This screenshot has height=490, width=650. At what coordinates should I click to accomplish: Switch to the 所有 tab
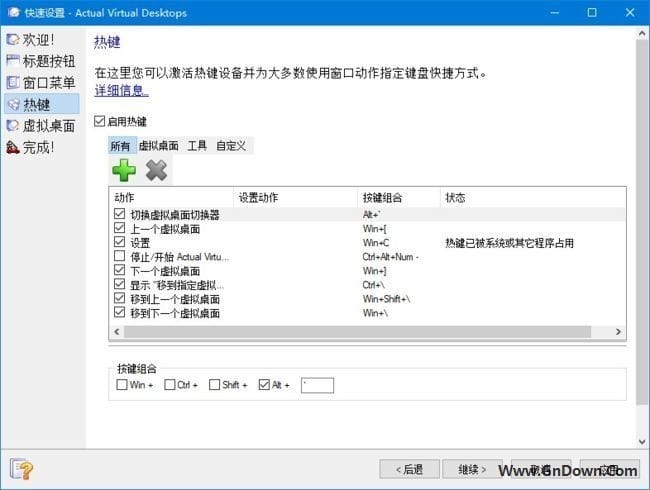pyautogui.click(x=120, y=146)
